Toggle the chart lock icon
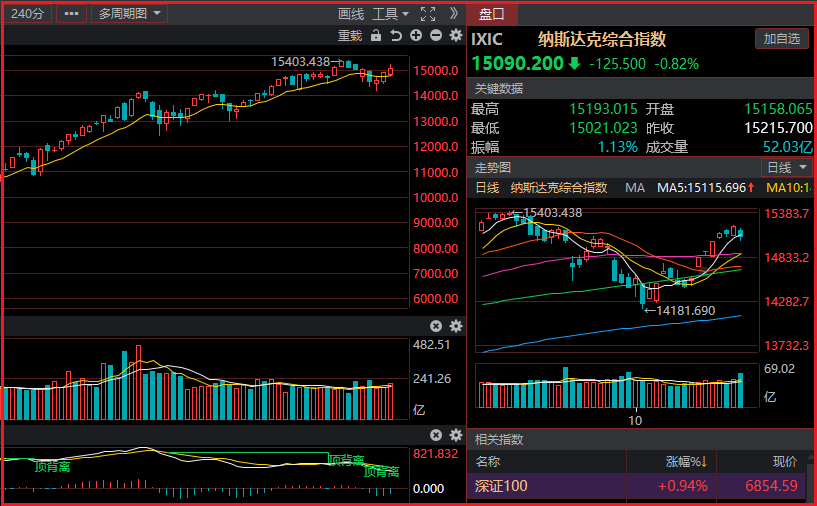Image resolution: width=817 pixels, height=506 pixels. click(x=376, y=35)
